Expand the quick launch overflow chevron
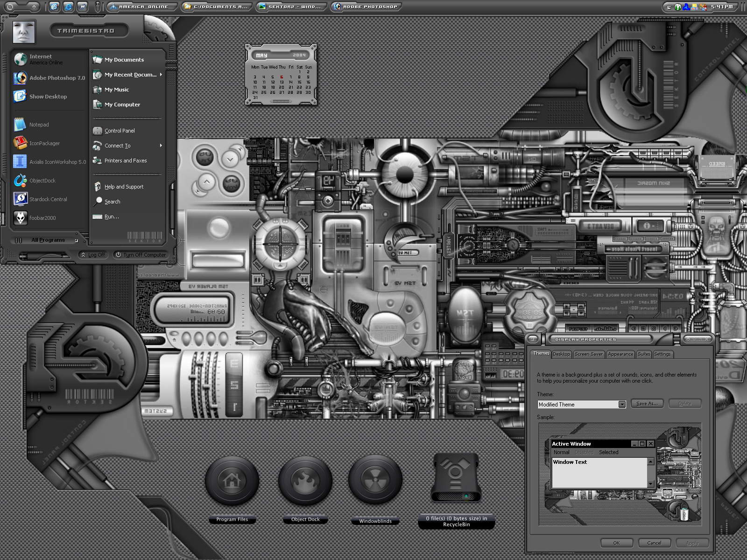The width and height of the screenshot is (747, 560). [98, 7]
